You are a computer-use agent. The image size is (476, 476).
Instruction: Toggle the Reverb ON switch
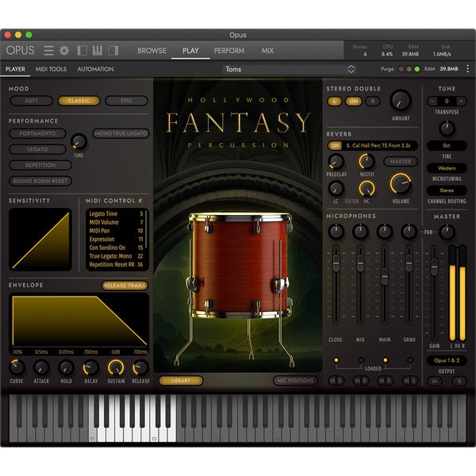click(x=335, y=146)
